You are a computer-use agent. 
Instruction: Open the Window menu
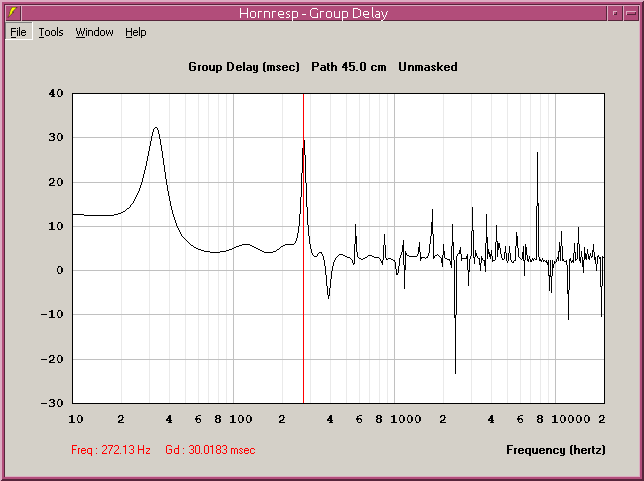coord(94,32)
